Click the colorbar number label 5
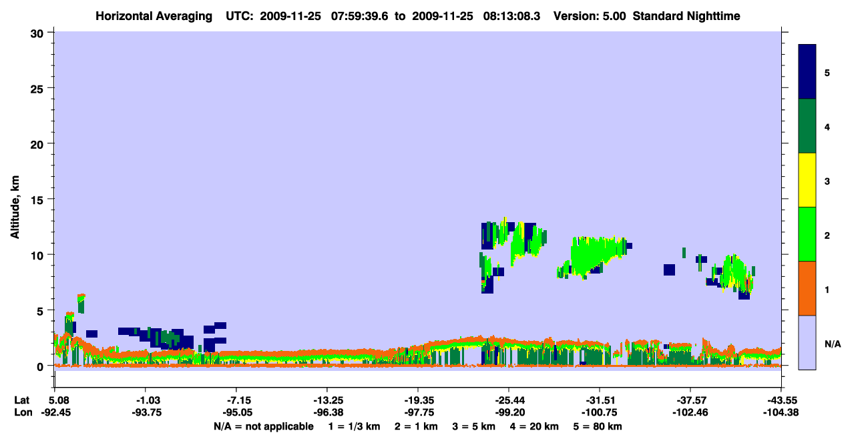This screenshot has width=868, height=445. [827, 72]
